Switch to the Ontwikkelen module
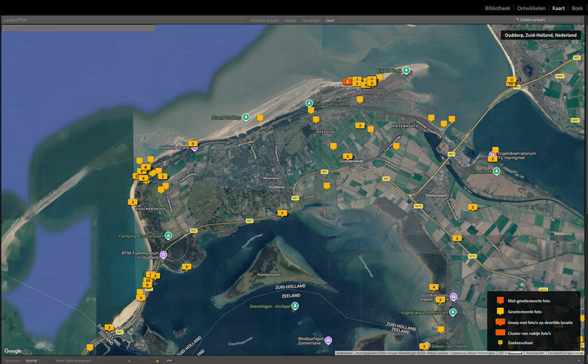This screenshot has height=364, width=588. pos(531,8)
